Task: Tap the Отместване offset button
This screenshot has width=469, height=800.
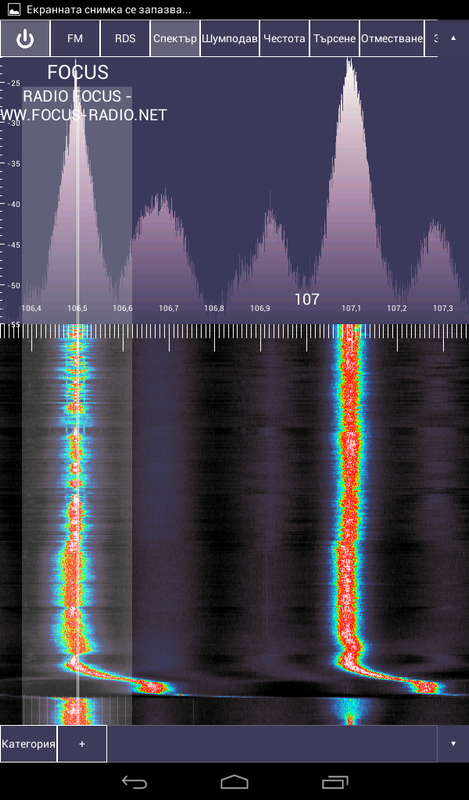Action: point(392,39)
